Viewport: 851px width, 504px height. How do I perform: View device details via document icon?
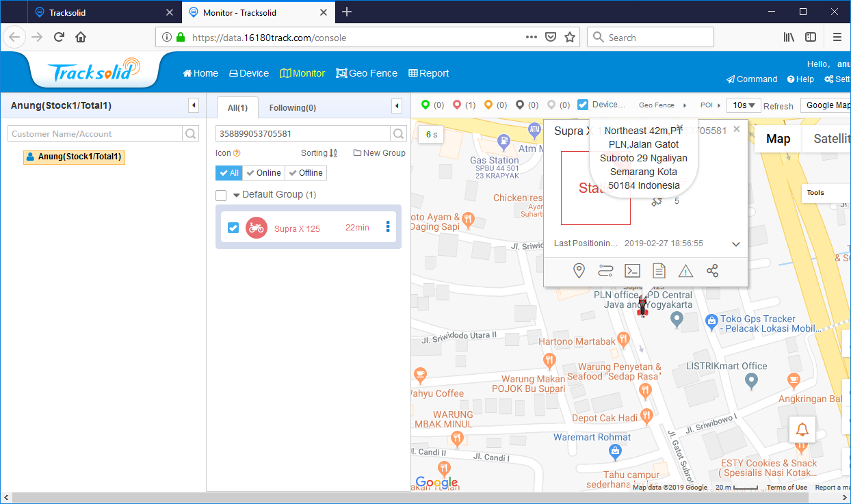[659, 270]
